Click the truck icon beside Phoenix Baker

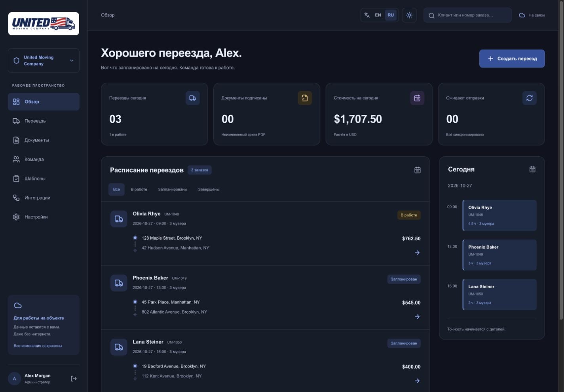(x=119, y=283)
